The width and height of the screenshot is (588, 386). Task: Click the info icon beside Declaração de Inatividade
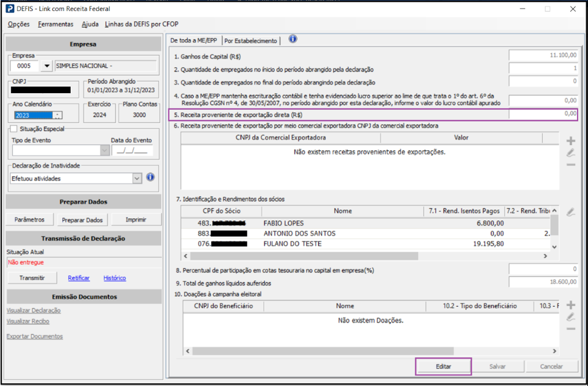pos(150,177)
